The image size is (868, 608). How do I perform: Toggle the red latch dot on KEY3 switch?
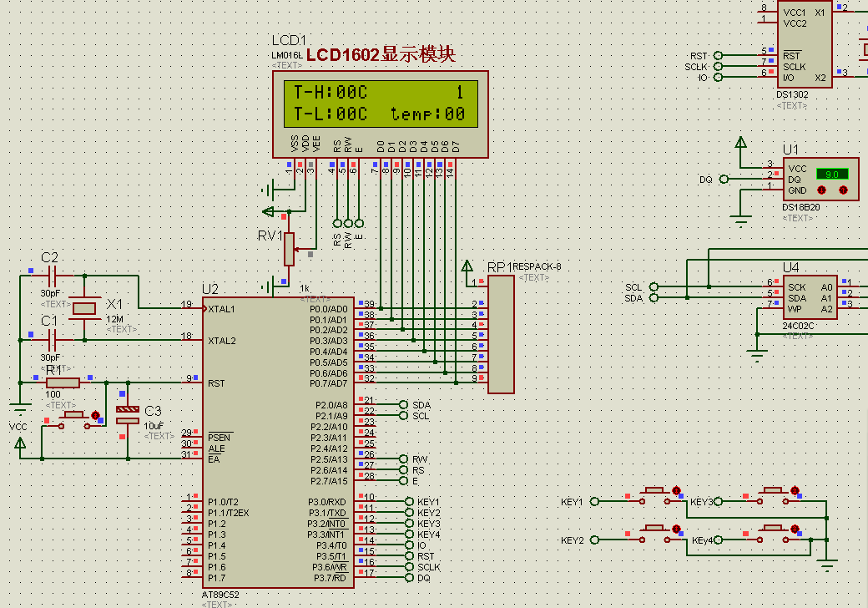(795, 490)
